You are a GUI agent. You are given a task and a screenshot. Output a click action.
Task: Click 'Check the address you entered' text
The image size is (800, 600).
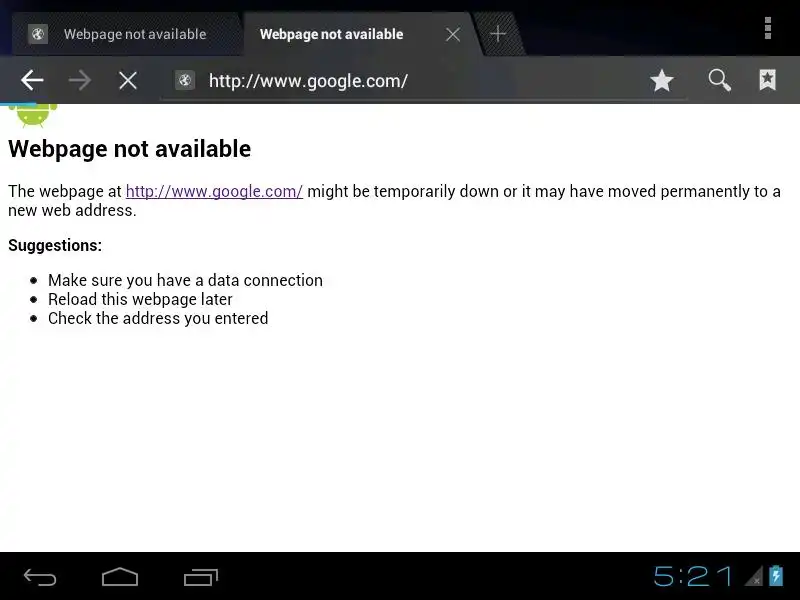[x=158, y=318]
